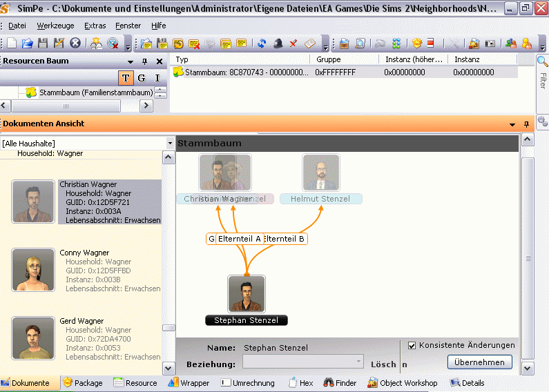The image size is (549, 392).
Task: Click the Helmut Stenzel name label
Action: [320, 199]
